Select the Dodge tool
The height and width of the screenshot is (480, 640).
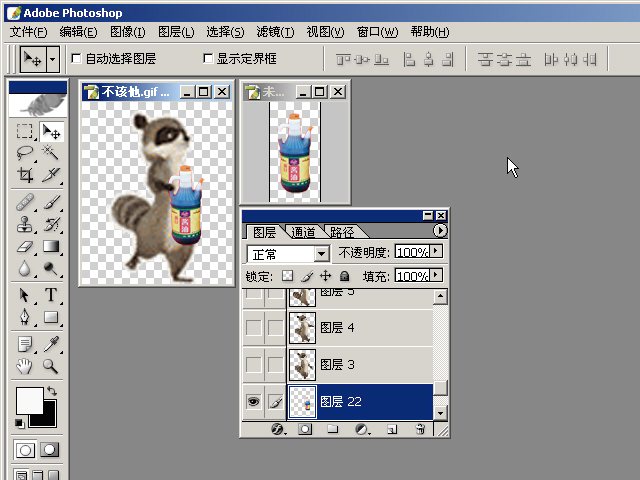[x=51, y=268]
